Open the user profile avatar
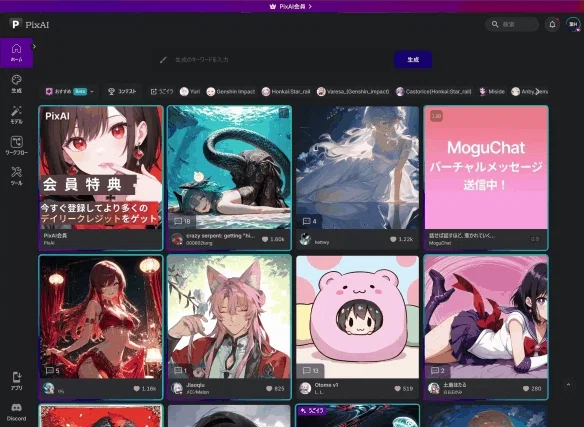The image size is (584, 427). click(x=573, y=25)
